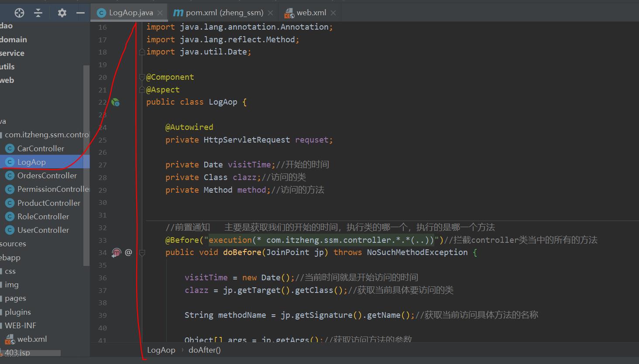Click doAfter() breadcrumb at editor bottom

click(x=204, y=350)
